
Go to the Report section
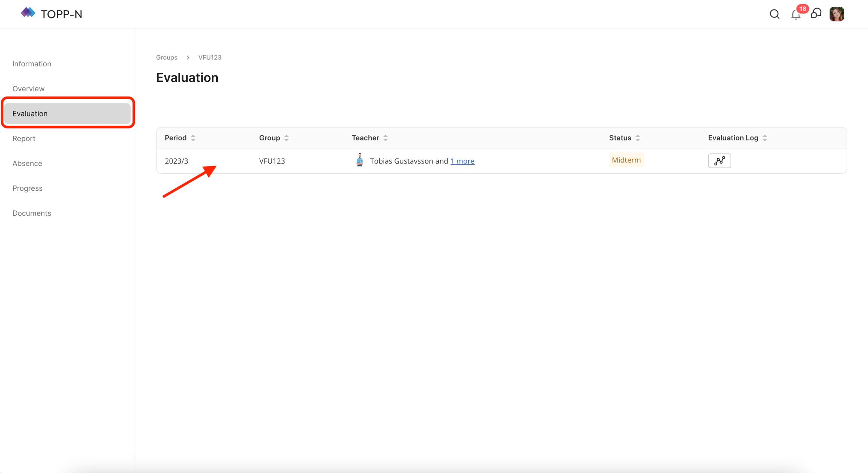click(24, 138)
